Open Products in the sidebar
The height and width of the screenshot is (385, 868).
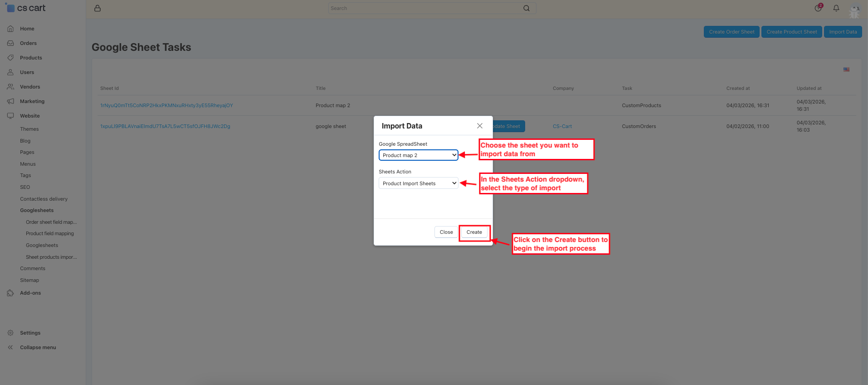(x=31, y=58)
